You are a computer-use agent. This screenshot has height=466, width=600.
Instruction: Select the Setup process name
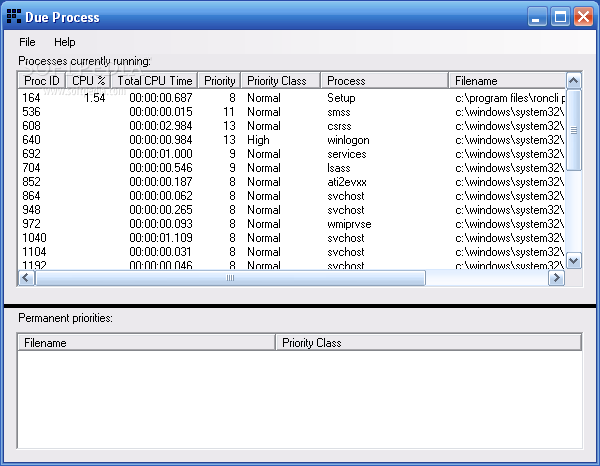point(341,98)
